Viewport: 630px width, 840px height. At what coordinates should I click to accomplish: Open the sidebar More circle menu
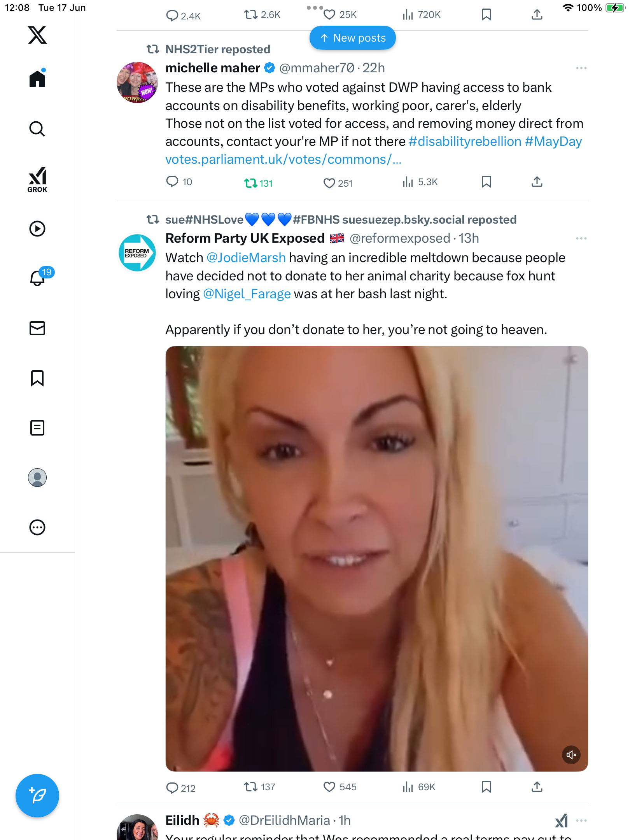click(x=37, y=527)
